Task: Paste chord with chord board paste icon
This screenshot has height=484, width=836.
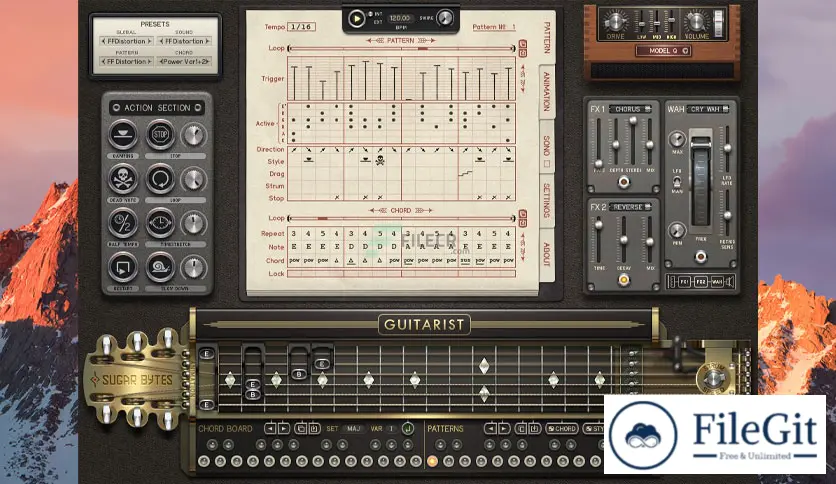Action: coord(314,428)
